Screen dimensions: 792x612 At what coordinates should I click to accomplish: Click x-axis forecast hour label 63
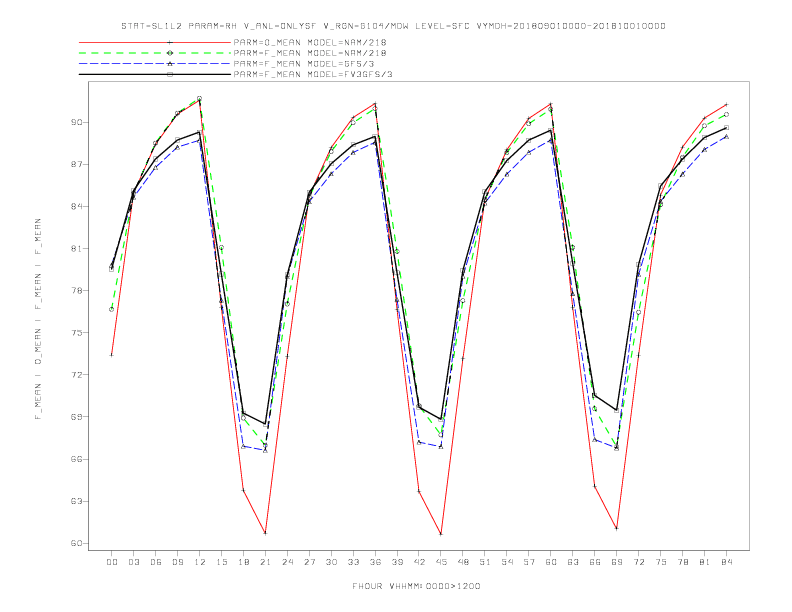573,562
